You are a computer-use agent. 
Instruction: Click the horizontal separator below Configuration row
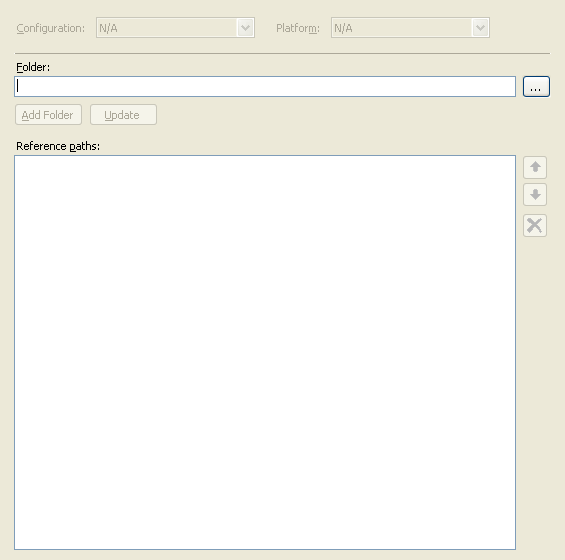(282, 53)
